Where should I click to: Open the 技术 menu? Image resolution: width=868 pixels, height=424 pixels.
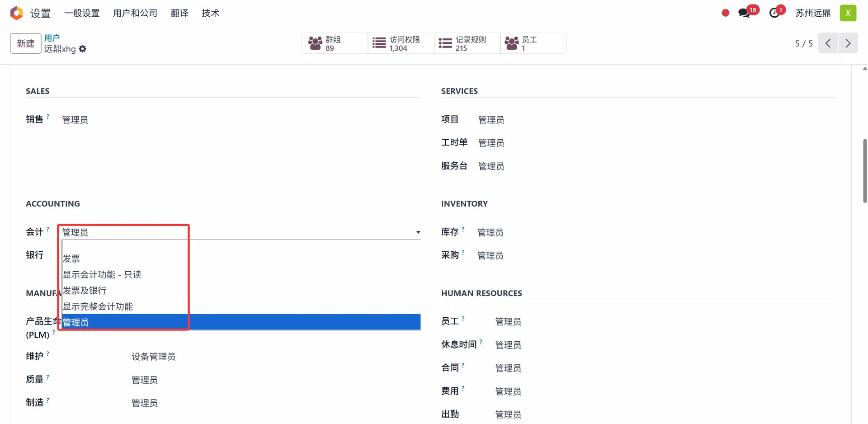tap(211, 13)
